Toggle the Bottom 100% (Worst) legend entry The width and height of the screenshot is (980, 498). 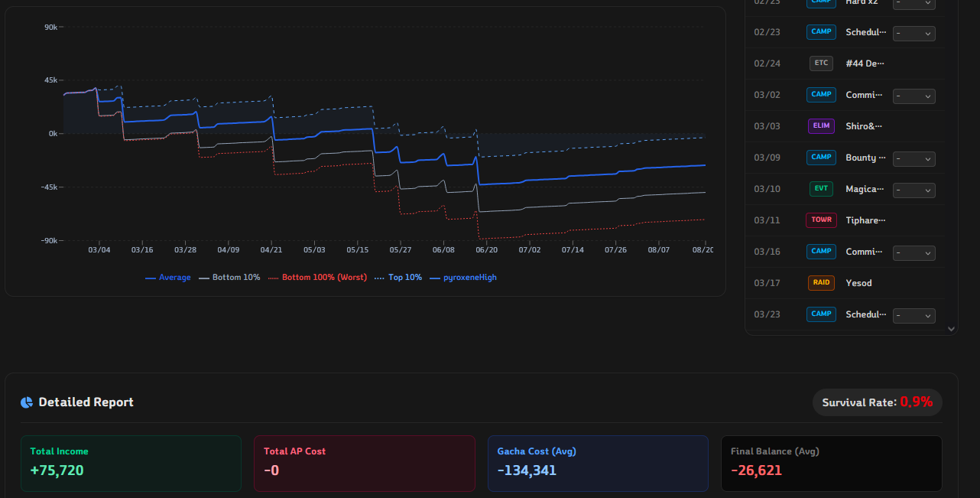click(x=318, y=278)
